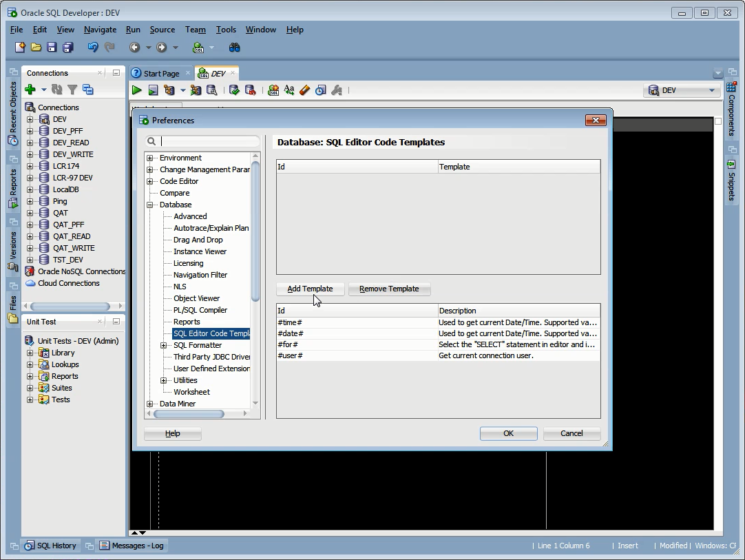
Task: Select Advanced under Database preferences
Action: pyautogui.click(x=190, y=216)
